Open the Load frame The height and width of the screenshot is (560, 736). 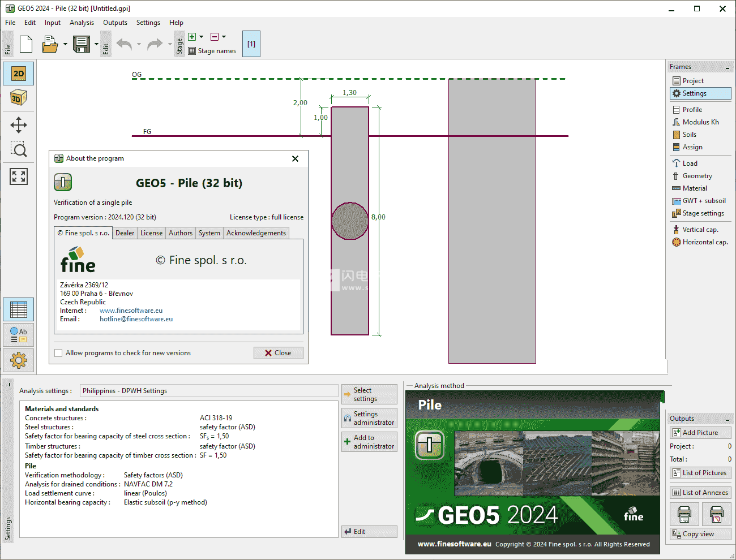[690, 163]
